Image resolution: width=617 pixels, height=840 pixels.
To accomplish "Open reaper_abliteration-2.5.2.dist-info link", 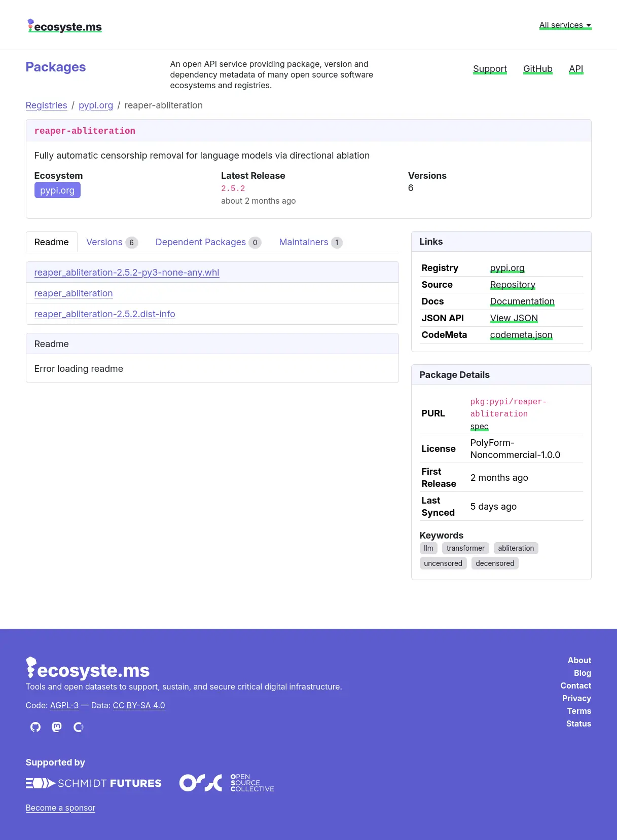I will point(105,314).
